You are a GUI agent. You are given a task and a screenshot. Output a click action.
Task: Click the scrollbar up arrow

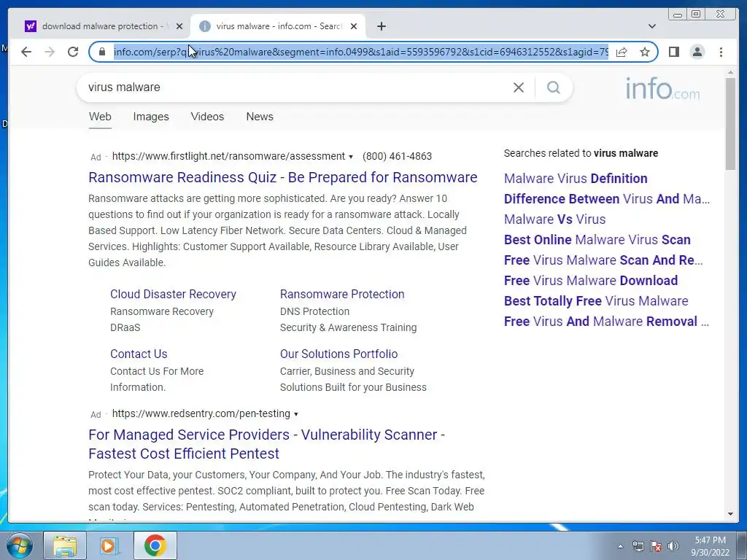tap(730, 73)
